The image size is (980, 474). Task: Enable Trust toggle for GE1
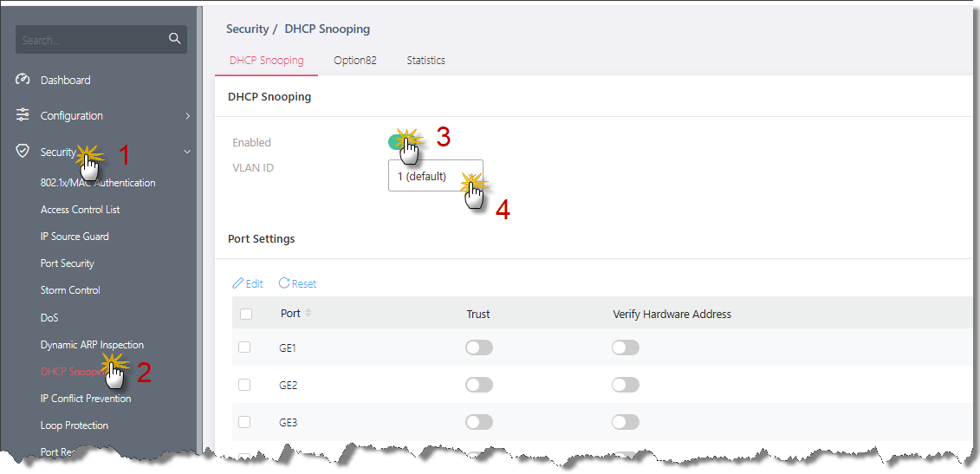[x=478, y=347]
